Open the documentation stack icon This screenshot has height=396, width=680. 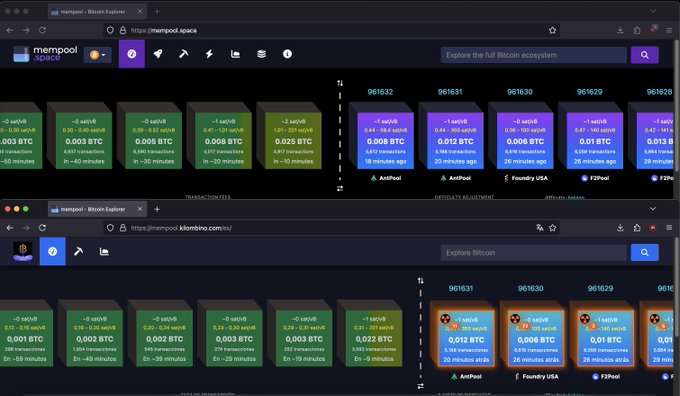point(262,54)
